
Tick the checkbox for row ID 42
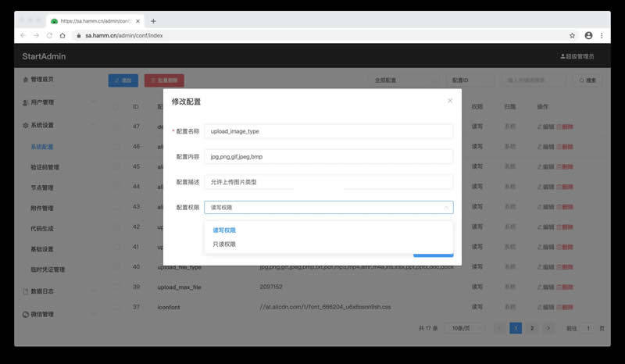tap(116, 227)
